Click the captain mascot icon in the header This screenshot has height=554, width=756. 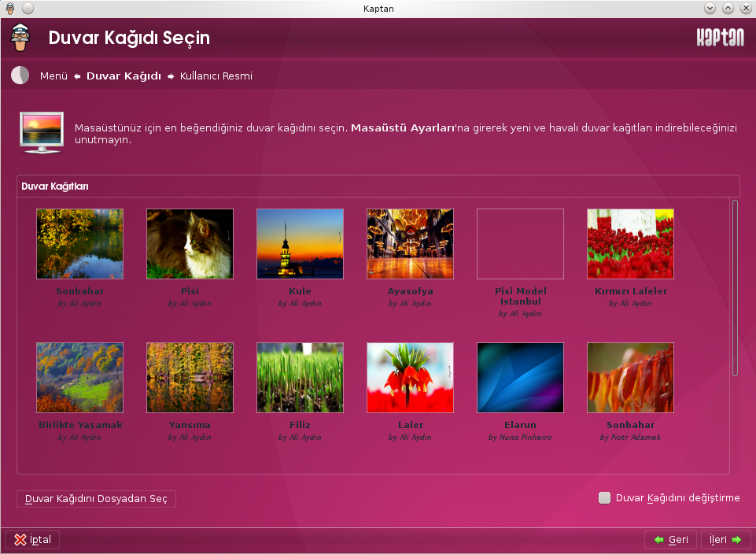20,38
